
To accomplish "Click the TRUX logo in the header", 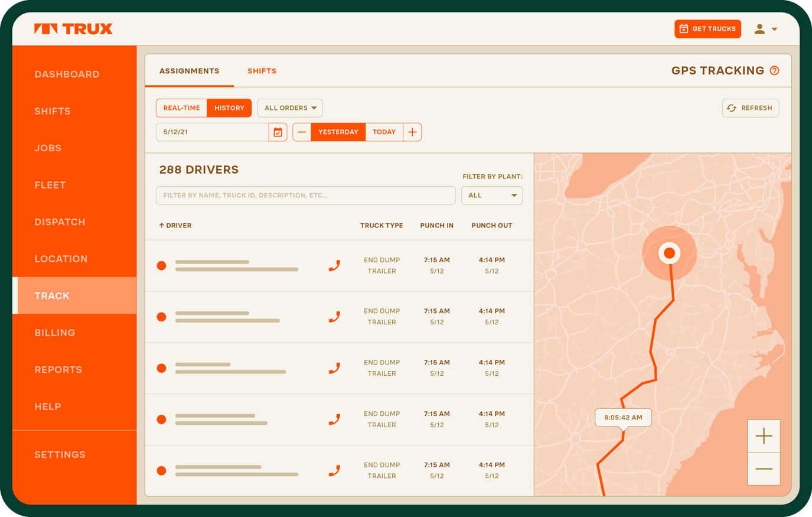I will point(74,28).
